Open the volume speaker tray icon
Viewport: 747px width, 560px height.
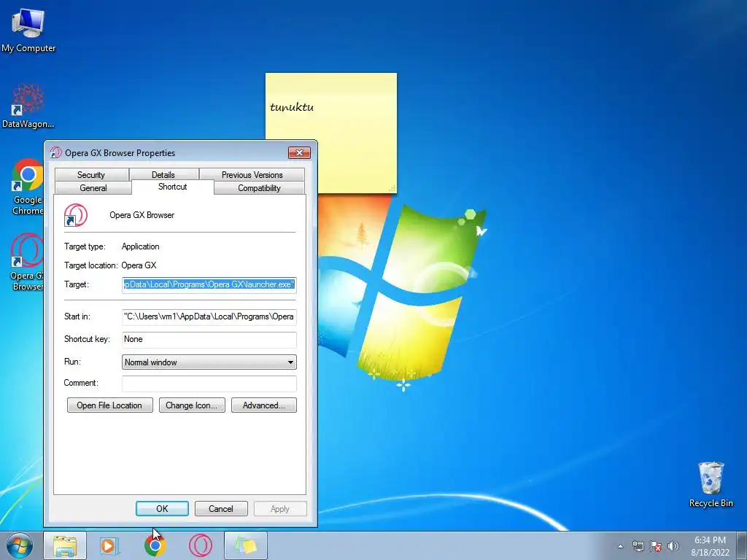tap(673, 546)
